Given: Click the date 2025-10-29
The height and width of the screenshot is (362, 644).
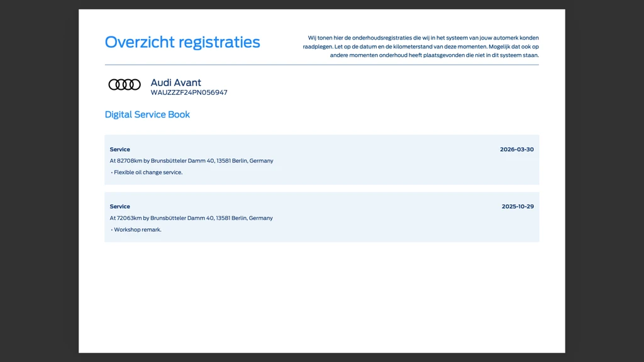Looking at the screenshot, I should click(x=518, y=206).
